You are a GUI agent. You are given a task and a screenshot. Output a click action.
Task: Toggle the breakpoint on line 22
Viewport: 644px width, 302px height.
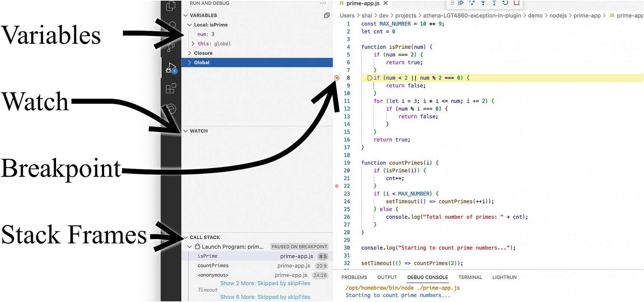tap(337, 186)
